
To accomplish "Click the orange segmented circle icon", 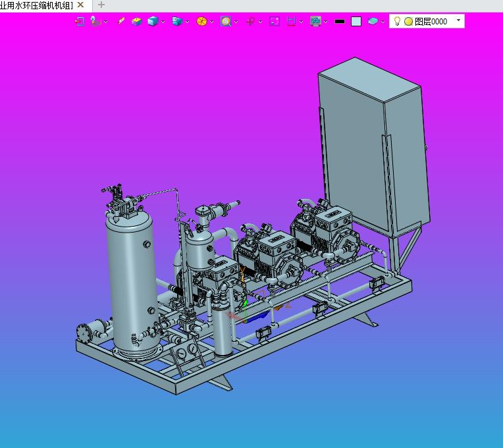I will coord(202,21).
